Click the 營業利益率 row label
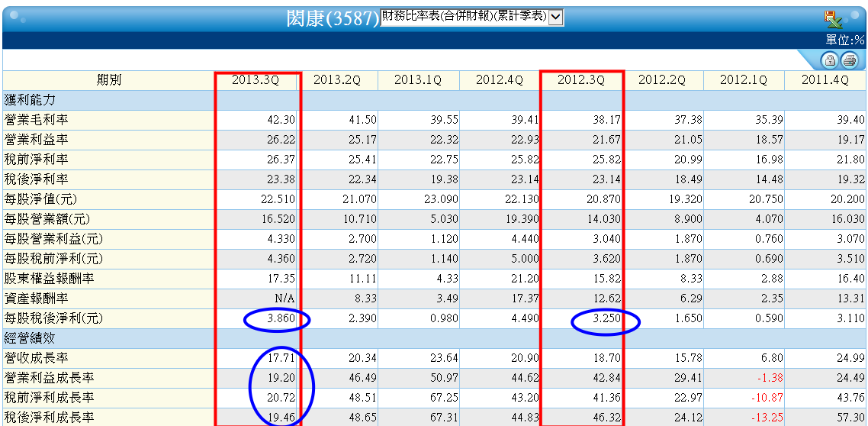This screenshot has width=868, height=426. [x=37, y=140]
